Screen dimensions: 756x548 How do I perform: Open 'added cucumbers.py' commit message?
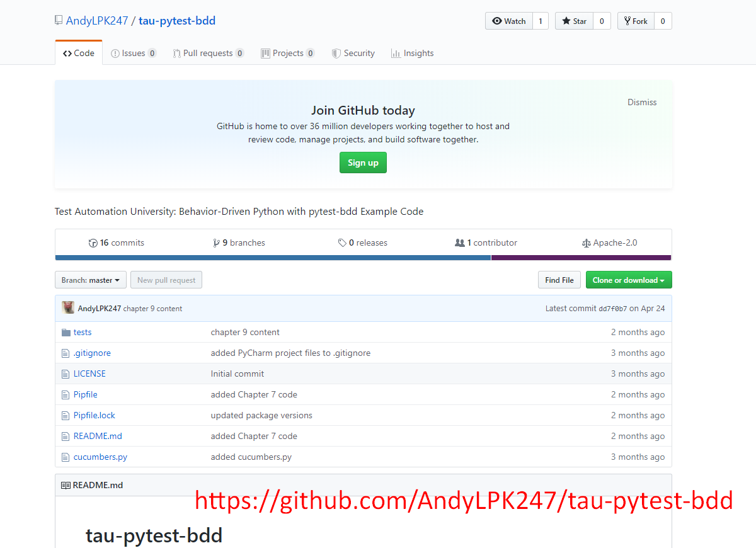251,457
